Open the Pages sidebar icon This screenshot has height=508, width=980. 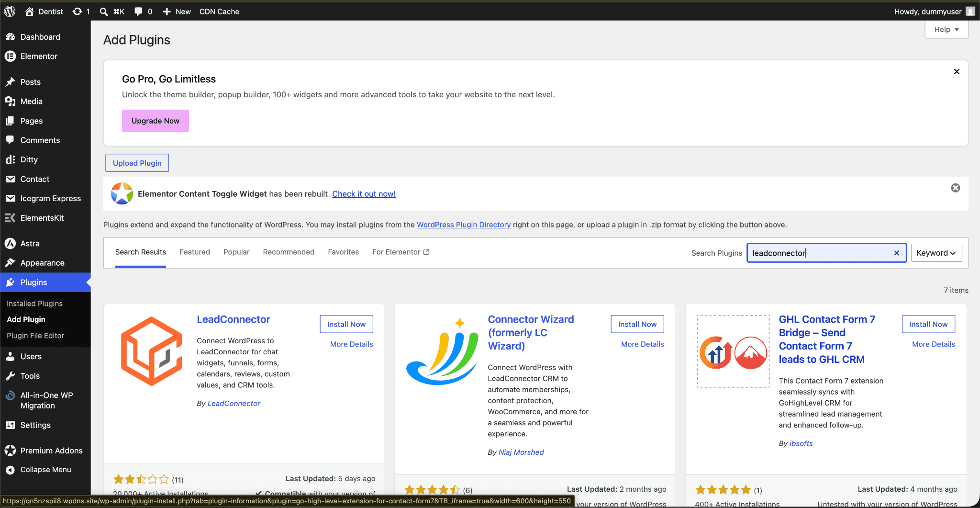(x=10, y=121)
